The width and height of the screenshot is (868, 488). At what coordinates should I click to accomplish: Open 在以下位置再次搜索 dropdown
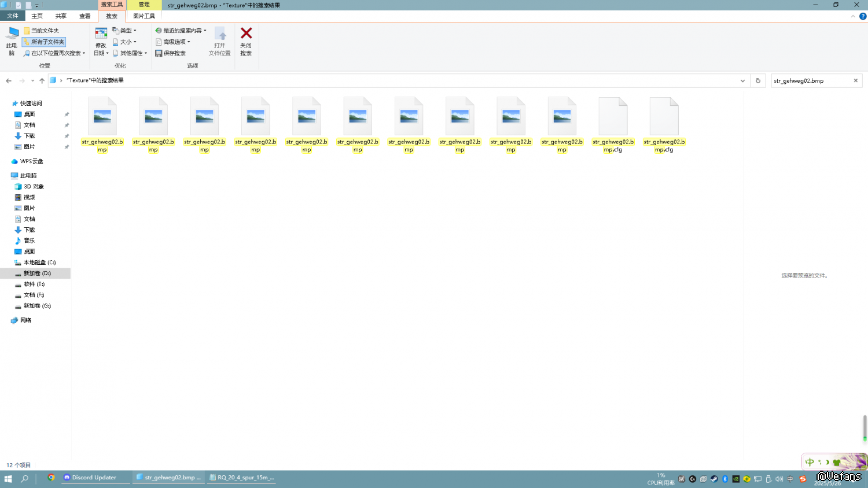54,53
